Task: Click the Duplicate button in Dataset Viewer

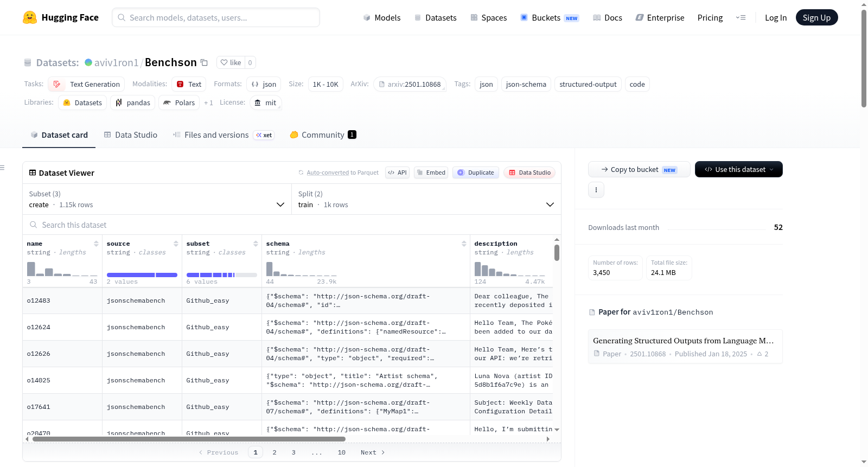Action: pos(476,172)
